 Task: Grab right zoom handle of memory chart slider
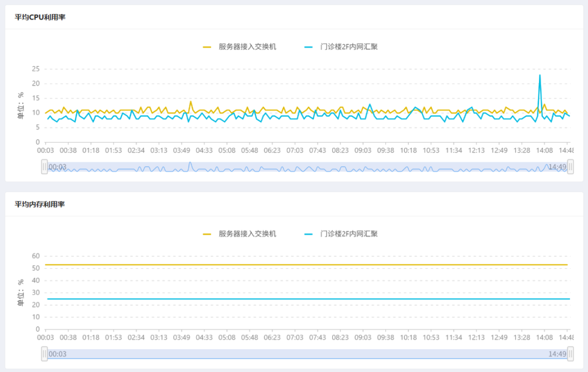coord(571,354)
